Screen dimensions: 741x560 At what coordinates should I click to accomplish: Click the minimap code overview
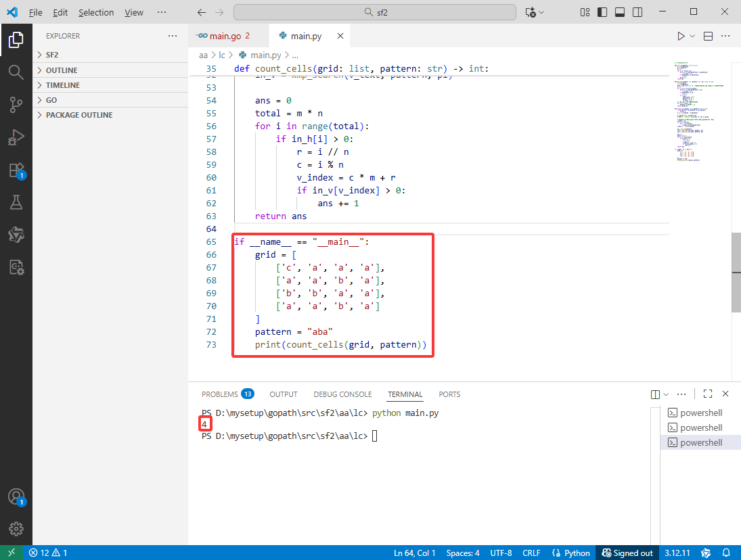point(698,112)
